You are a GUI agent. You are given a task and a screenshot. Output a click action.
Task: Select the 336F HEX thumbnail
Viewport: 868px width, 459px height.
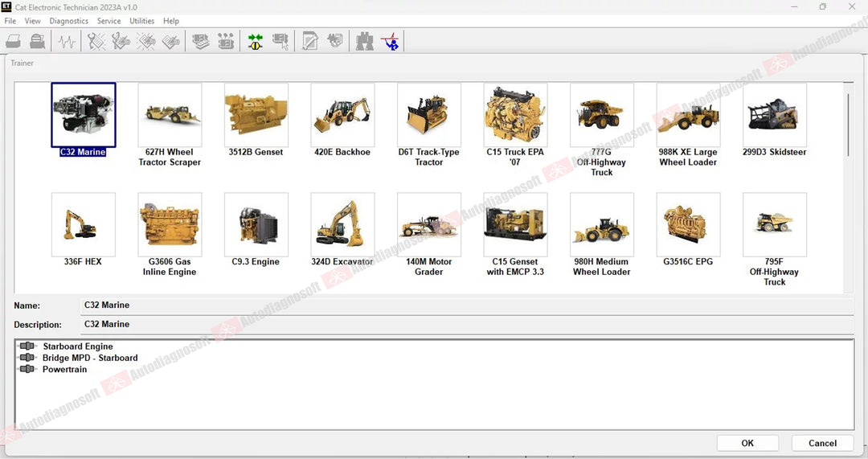click(x=84, y=224)
